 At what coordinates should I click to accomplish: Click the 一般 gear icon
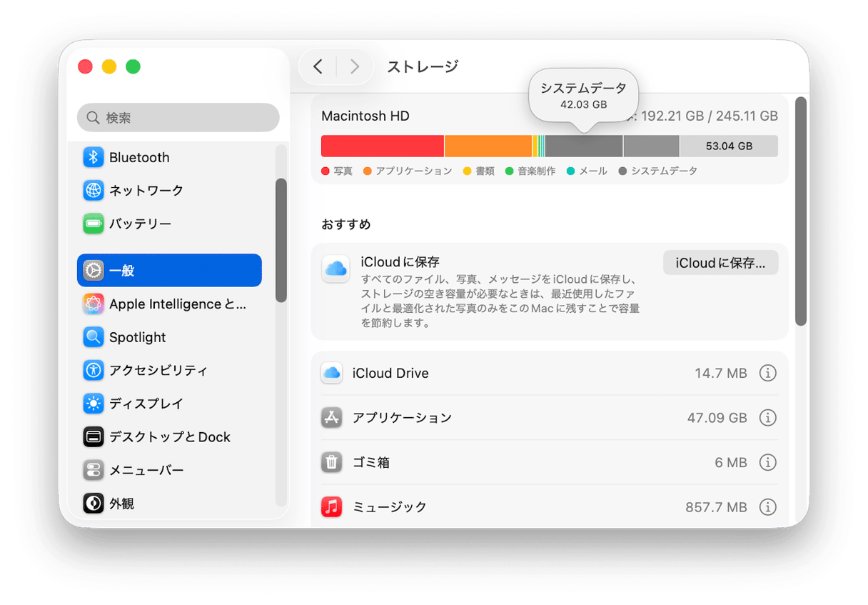click(x=93, y=271)
